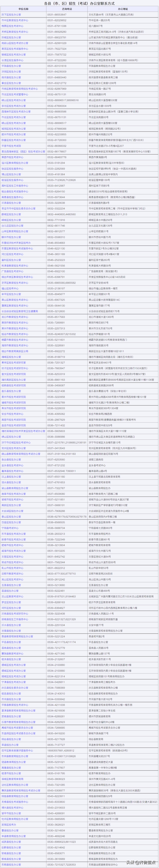Open 长清区招生考试服务中心 link

coord(15,60)
